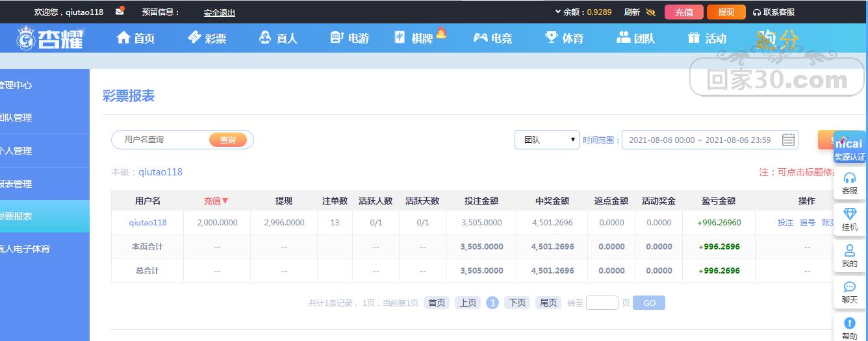Click the 2,000.0000 recharge cell
Viewport: 868px width, 341px height.
click(x=217, y=223)
